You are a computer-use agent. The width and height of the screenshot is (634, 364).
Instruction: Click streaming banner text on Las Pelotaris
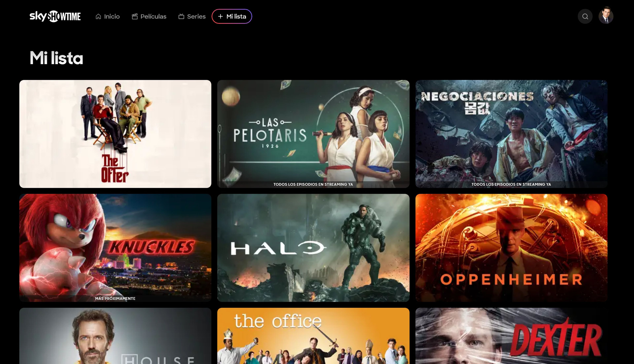coord(313,184)
